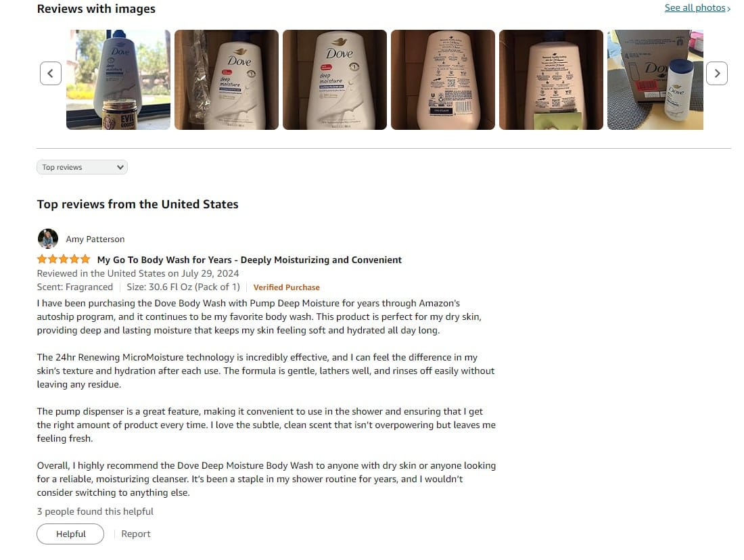Screen dimensions: 744x560
Task: Open the fifth photo, bottle back with green item
Action: tap(551, 80)
